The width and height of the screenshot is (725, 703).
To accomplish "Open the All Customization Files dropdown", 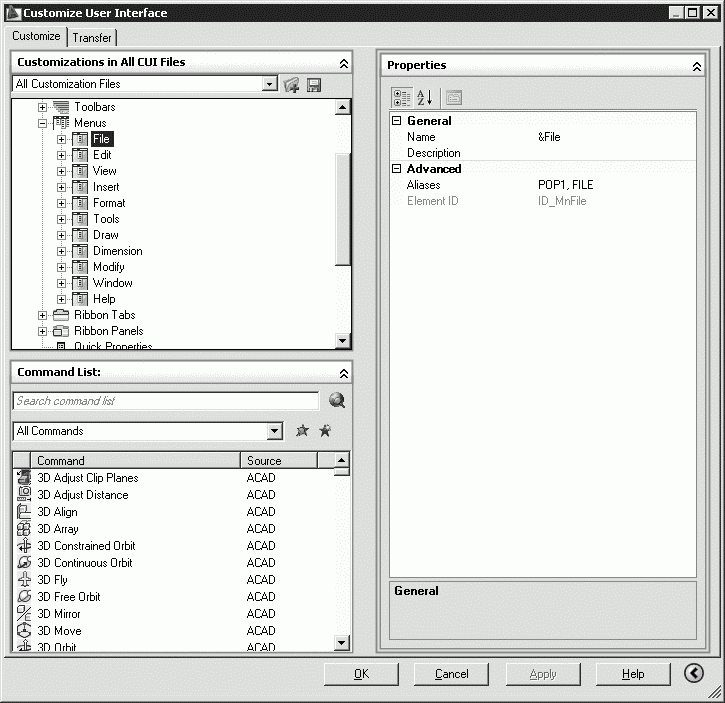I will pyautogui.click(x=269, y=85).
